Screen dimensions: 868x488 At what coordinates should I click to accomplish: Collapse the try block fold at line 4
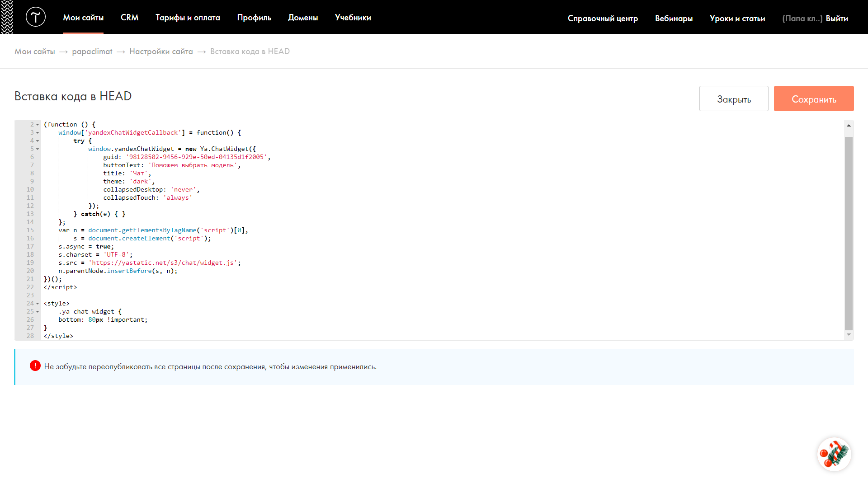tap(38, 141)
